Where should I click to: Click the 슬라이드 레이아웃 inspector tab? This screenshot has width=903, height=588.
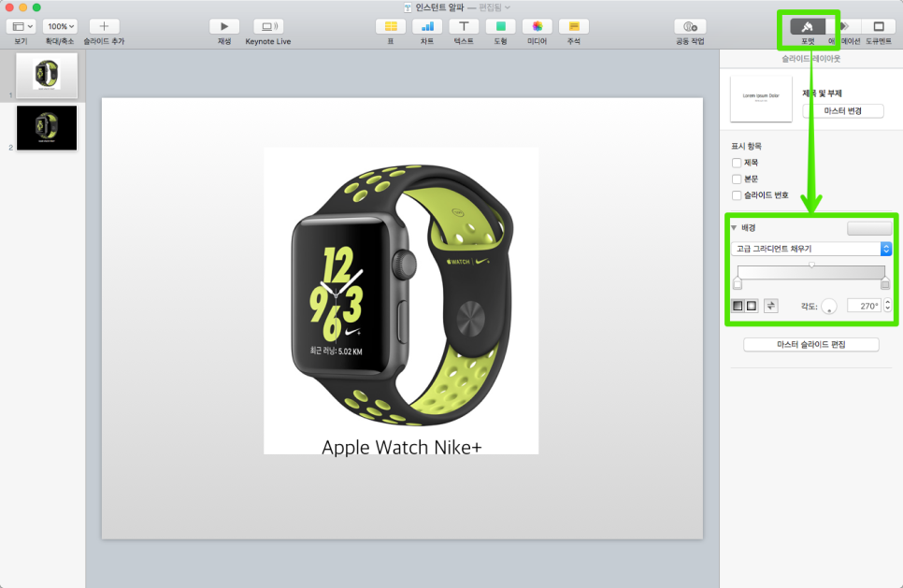pos(810,59)
